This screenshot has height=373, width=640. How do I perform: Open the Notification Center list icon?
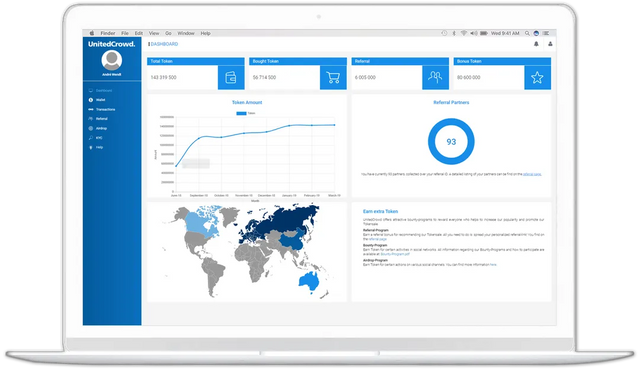(x=546, y=33)
